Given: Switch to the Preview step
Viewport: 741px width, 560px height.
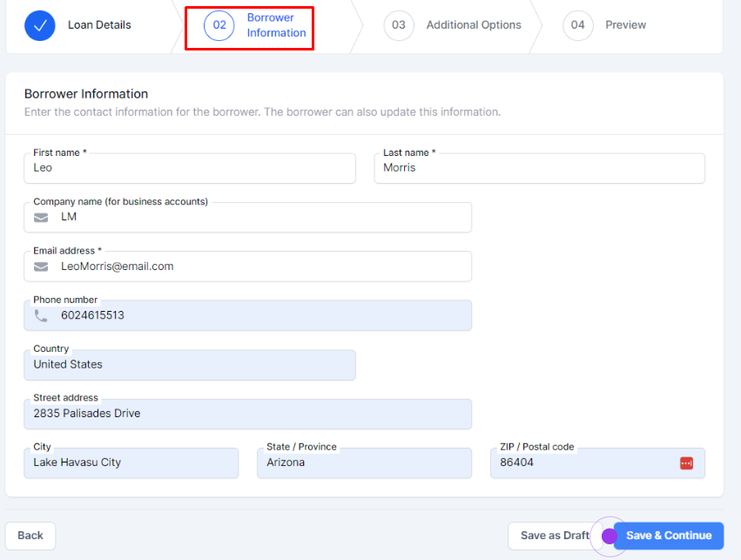Looking at the screenshot, I should 625,25.
